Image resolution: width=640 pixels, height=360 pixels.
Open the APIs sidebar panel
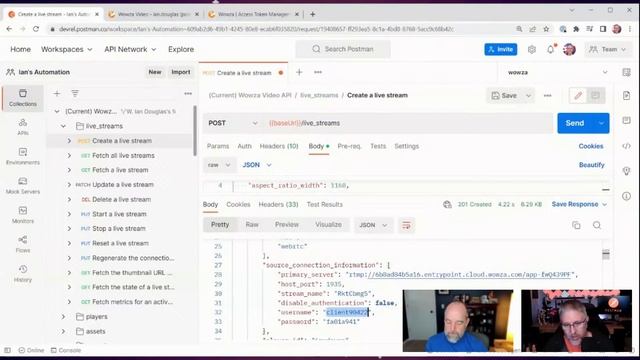[23, 127]
